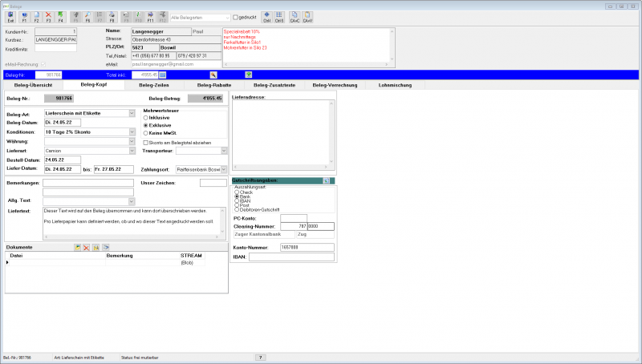Screen dimensions: 642x364
Task: Click the F7 list toolbar icon
Action: click(100, 17)
